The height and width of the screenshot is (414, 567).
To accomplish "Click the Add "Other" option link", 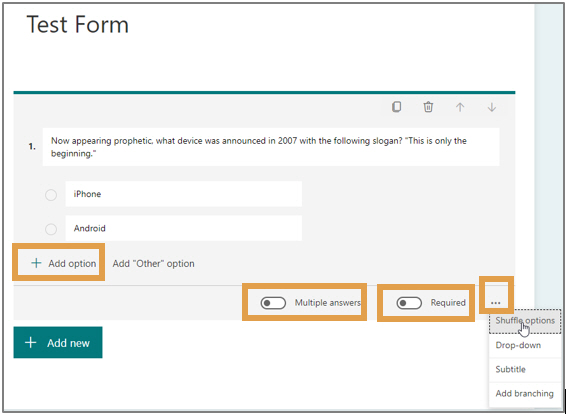I will pos(153,264).
